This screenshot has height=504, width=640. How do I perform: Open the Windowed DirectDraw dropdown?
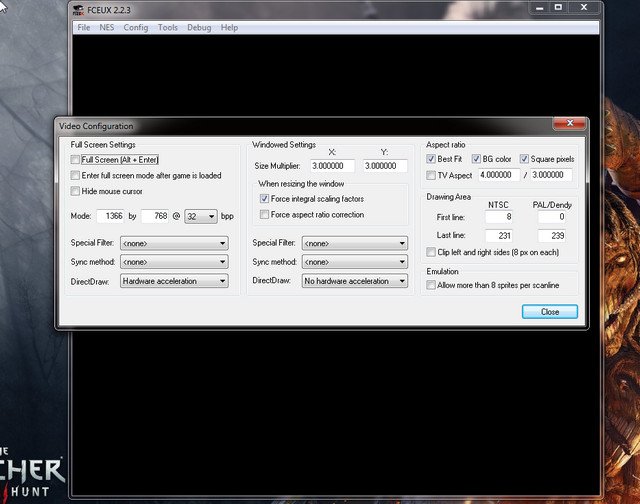point(354,281)
